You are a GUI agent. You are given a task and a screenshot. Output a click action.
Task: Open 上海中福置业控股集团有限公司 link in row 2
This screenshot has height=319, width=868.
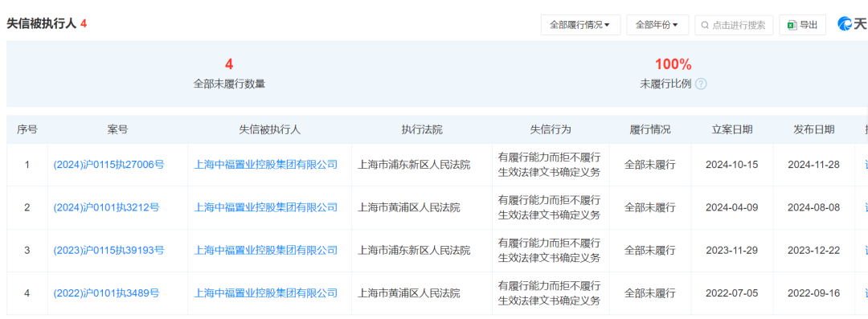coord(266,207)
